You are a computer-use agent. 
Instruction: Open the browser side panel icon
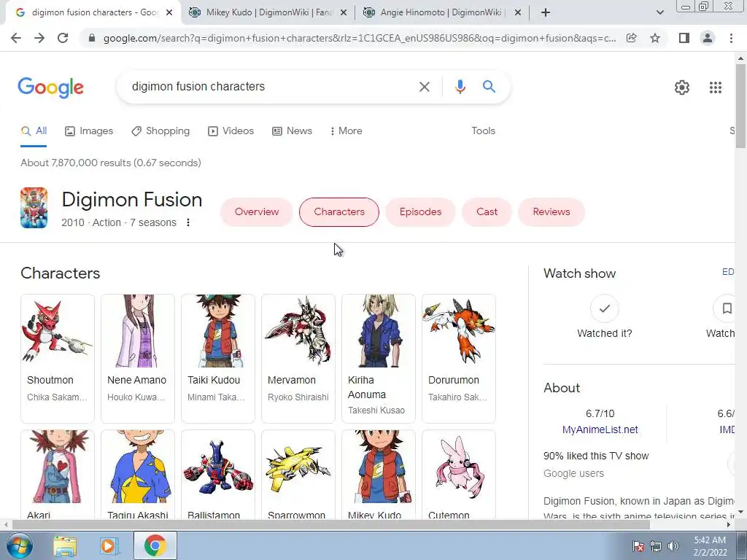click(x=684, y=38)
